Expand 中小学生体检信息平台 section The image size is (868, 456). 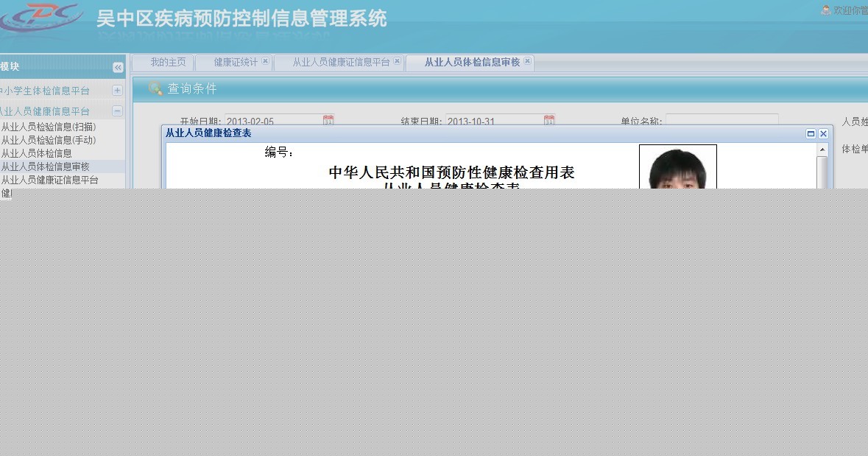(117, 91)
